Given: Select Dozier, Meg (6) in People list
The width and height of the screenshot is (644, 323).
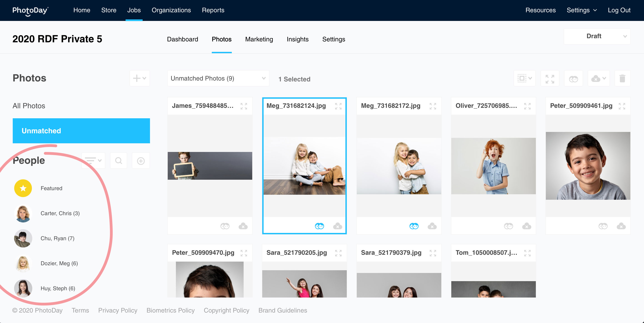Looking at the screenshot, I should 59,263.
